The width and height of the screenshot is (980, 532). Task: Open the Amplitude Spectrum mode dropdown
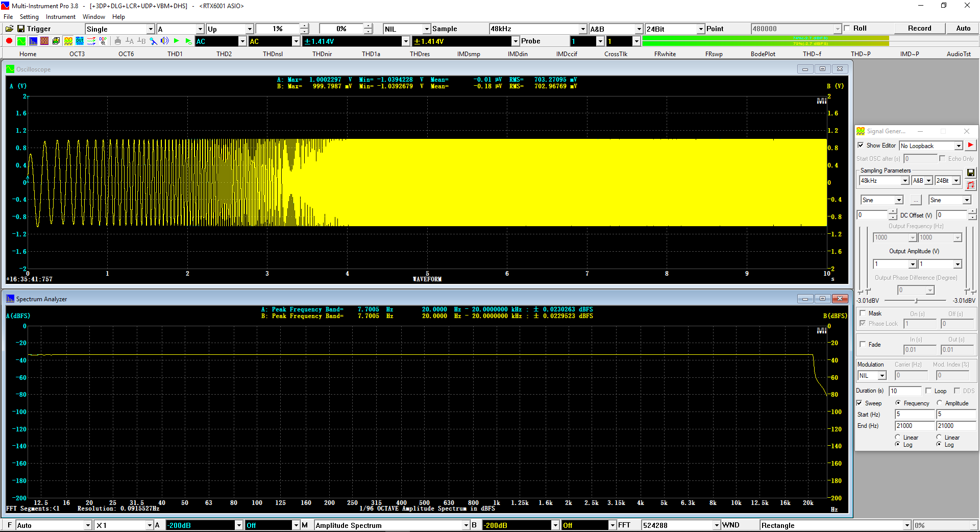(x=392, y=525)
